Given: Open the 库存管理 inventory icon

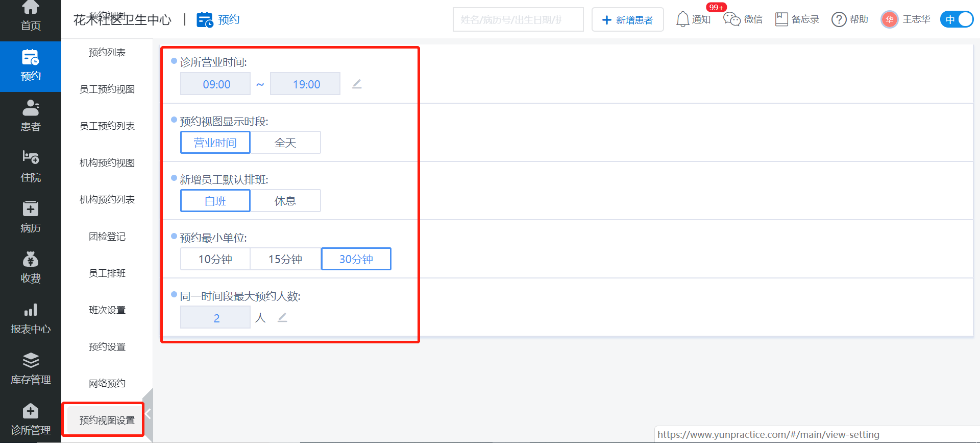Looking at the screenshot, I should [31, 360].
